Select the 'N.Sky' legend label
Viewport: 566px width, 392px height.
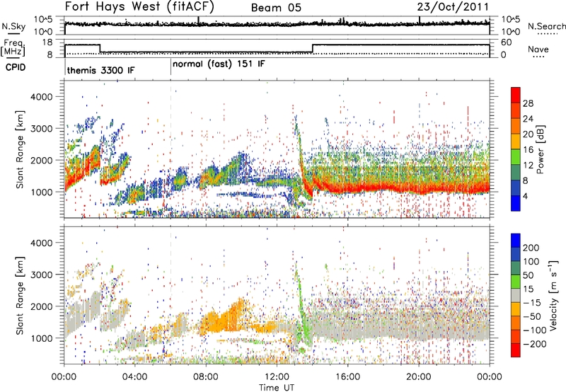[13, 26]
